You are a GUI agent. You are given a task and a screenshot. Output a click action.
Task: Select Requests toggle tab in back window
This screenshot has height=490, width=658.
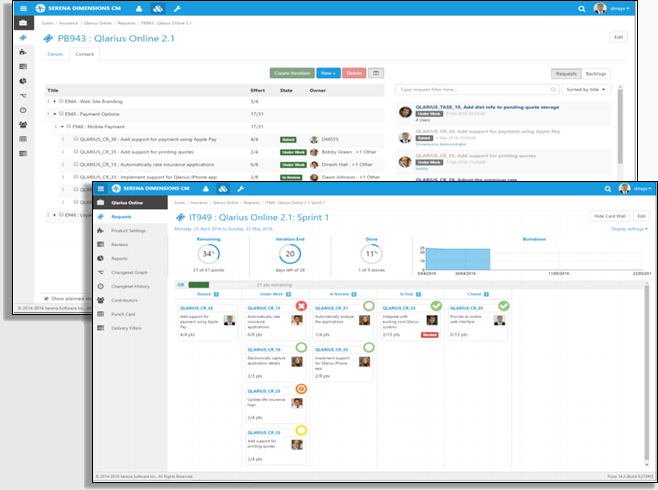[566, 74]
